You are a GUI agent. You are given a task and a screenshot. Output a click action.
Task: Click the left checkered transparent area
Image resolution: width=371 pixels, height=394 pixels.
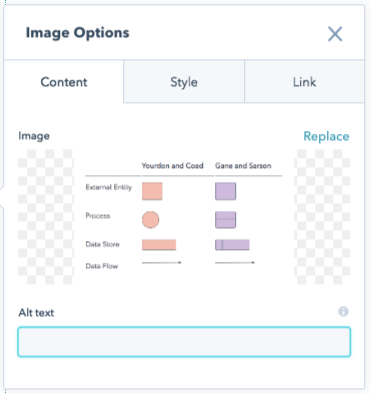tap(46, 217)
